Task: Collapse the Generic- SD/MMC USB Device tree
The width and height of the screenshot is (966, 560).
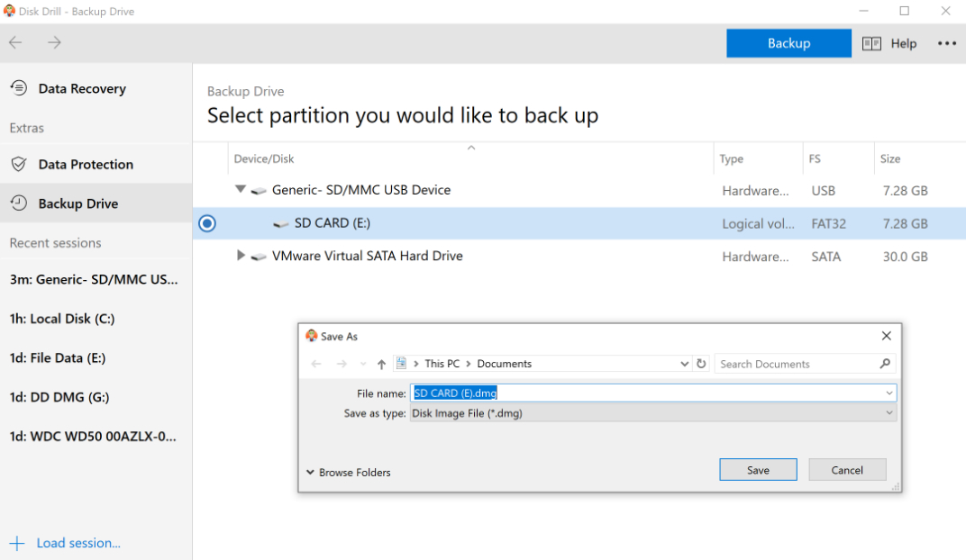Action: click(x=240, y=190)
